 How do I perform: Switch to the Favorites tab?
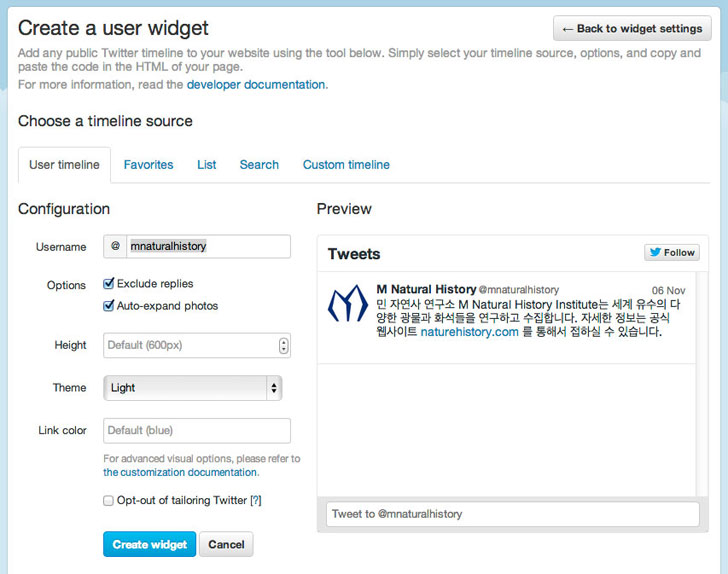[x=148, y=165]
